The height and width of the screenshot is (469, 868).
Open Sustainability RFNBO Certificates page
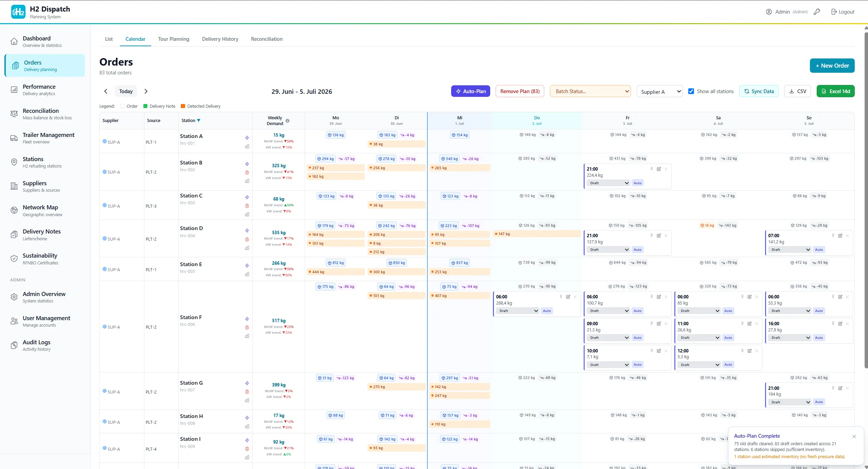pyautogui.click(x=45, y=259)
